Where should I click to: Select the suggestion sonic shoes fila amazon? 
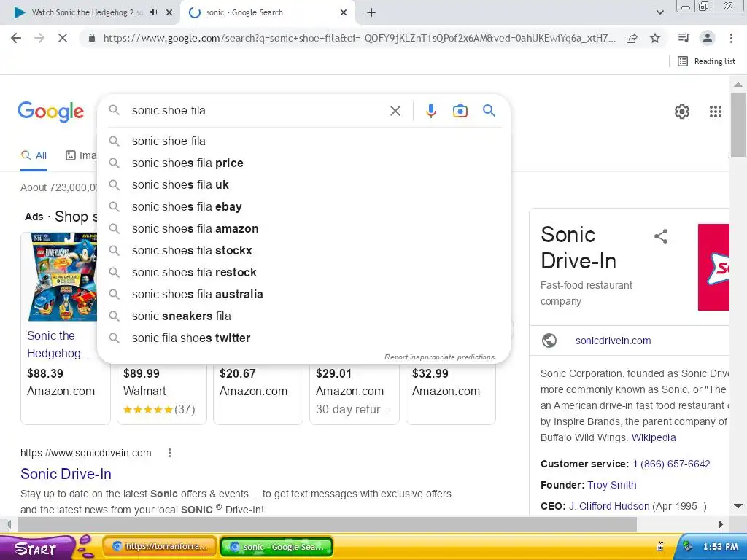pos(304,228)
